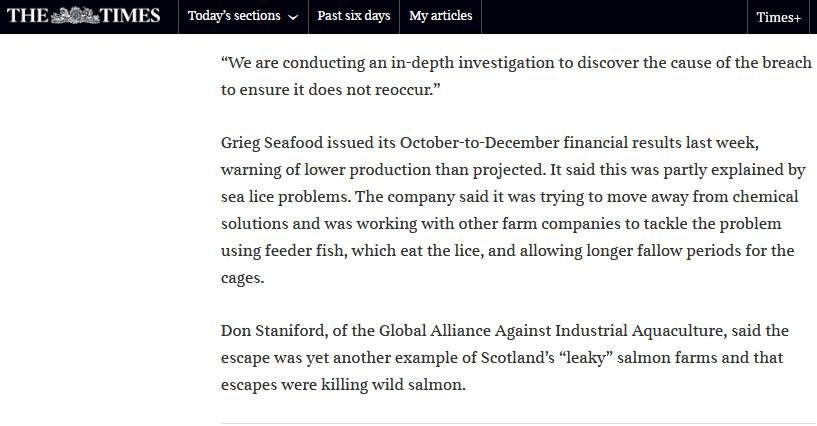817x426 pixels.
Task: Open My articles page
Action: 440,17
